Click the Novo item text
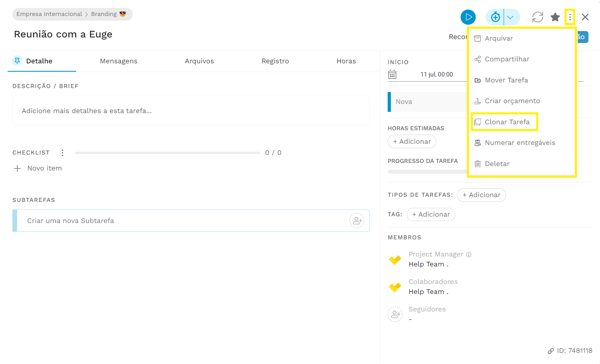600x364 pixels. tap(45, 168)
